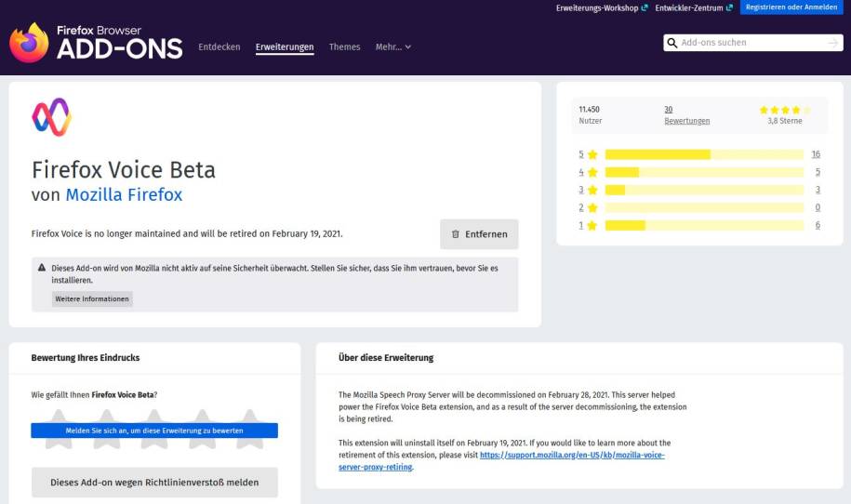This screenshot has width=851, height=504.
Task: Open the 0 reviews count for 2 stars
Action: coord(818,207)
